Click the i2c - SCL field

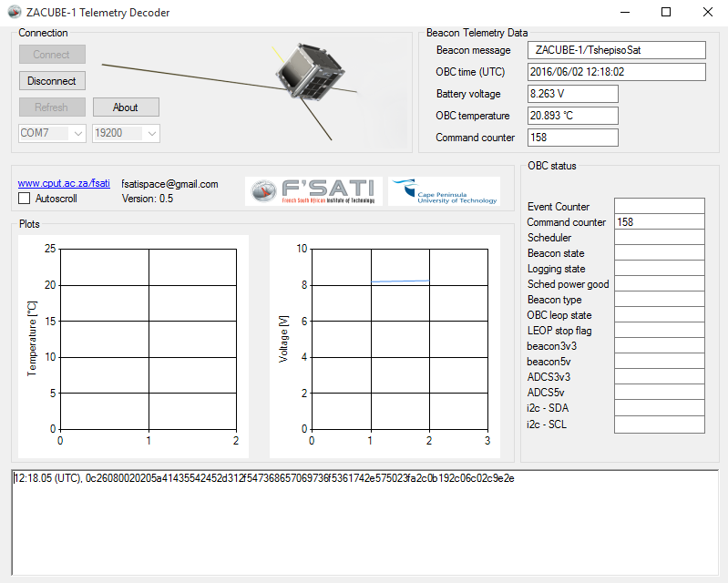point(660,424)
